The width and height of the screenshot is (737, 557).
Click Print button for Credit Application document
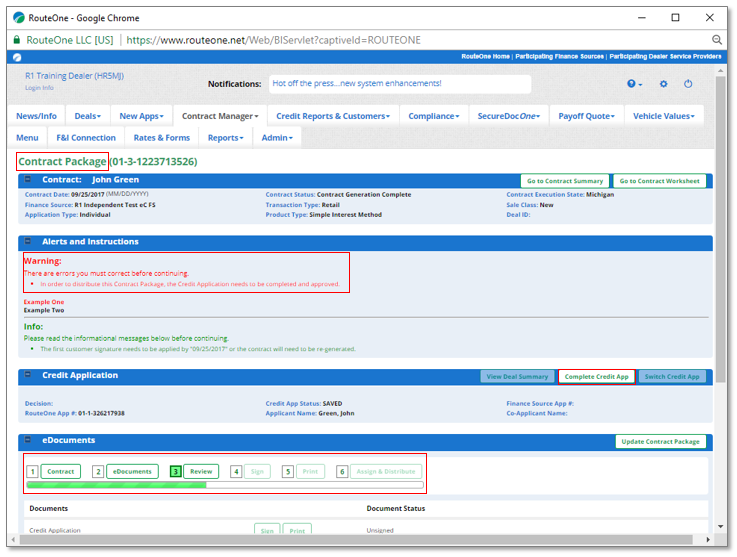tap(297, 530)
